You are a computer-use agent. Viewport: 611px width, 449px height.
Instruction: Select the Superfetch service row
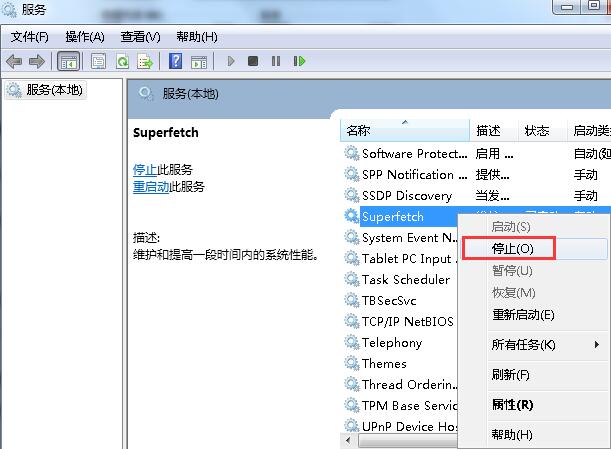coord(401,217)
